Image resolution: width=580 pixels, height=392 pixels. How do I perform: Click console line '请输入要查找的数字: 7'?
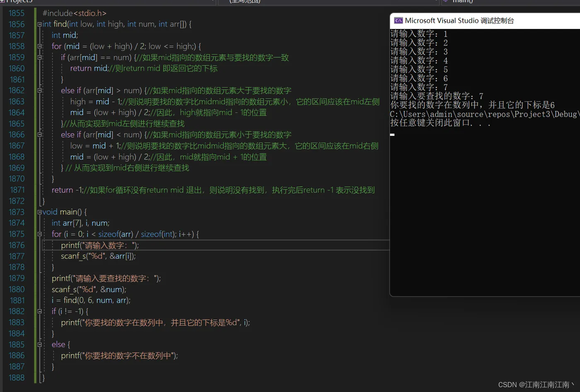(x=437, y=97)
